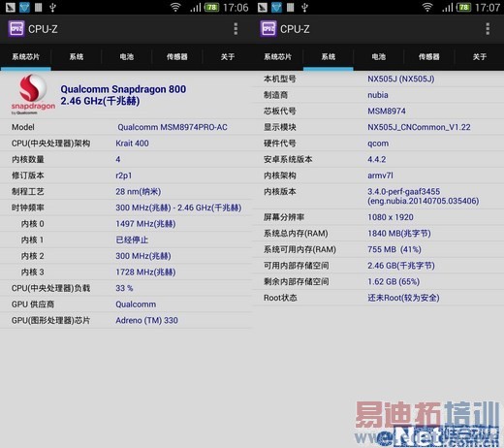504x448 pixels.
Task: Tap WiFi status icon at 17:07 screen
Action: [427, 7]
